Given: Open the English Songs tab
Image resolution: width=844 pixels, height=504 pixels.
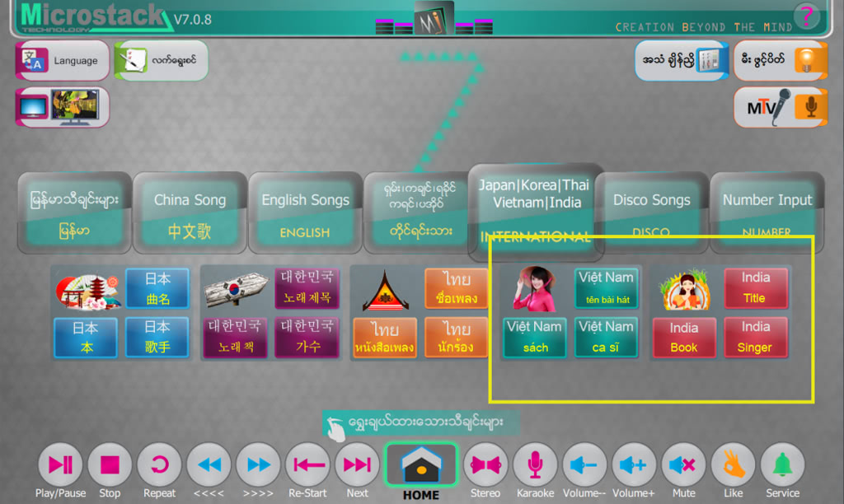Looking at the screenshot, I should [305, 212].
